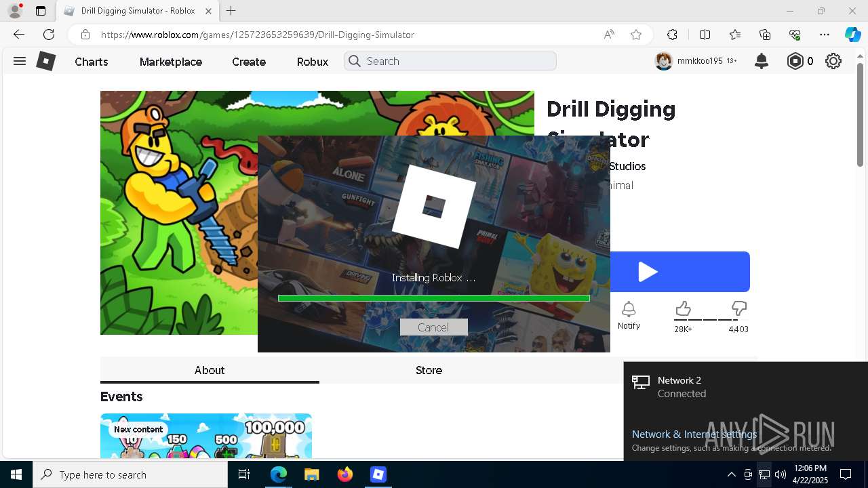
Task: Open a new browser tab
Action: (231, 11)
